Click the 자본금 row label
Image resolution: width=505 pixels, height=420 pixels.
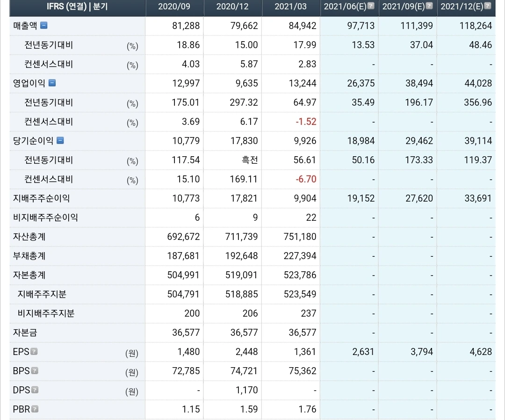[25, 333]
